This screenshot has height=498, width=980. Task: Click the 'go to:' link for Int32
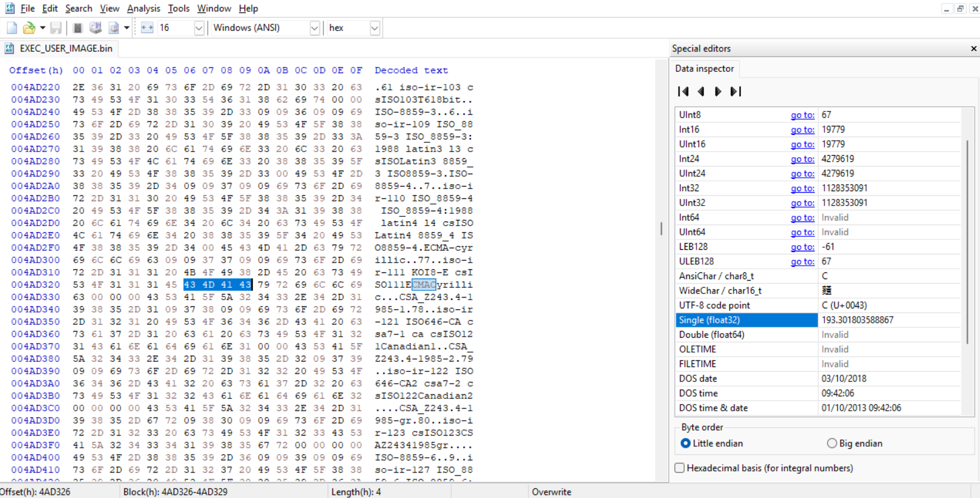click(802, 189)
